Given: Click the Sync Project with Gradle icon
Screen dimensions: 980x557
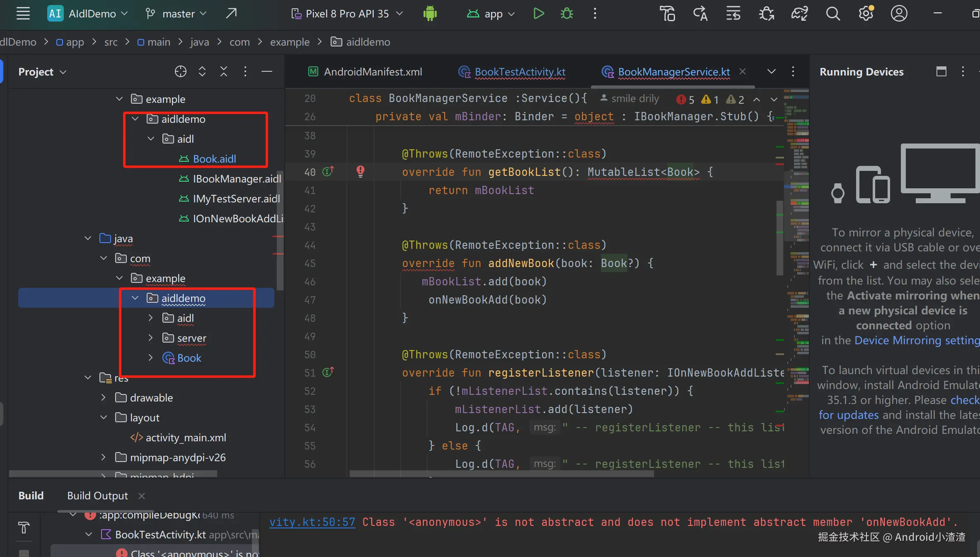Looking at the screenshot, I should coord(799,14).
